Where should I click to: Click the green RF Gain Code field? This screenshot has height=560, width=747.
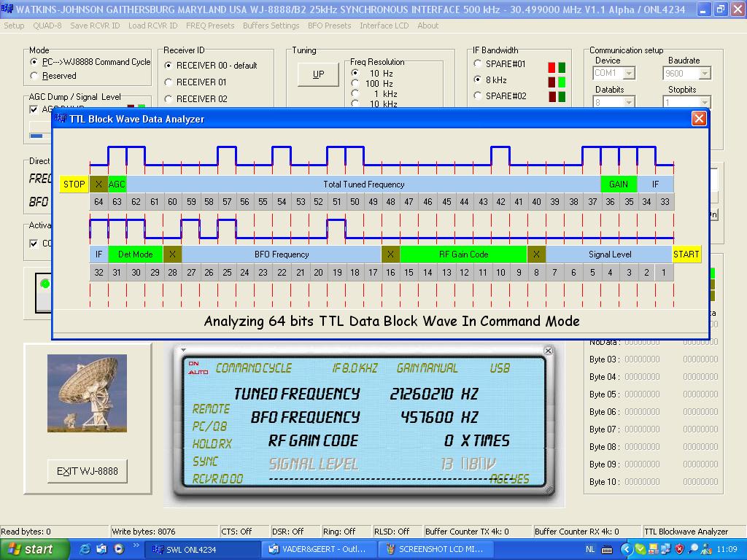tap(463, 254)
